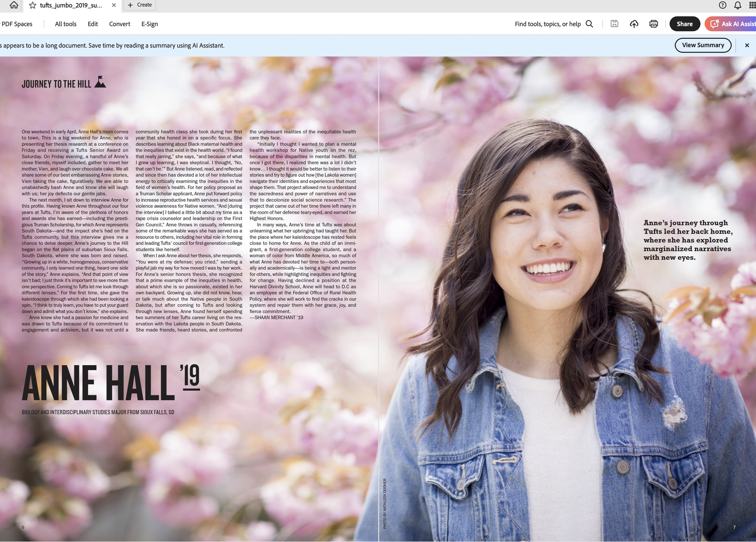Click the Home icon
756x542 pixels.
tap(14, 5)
